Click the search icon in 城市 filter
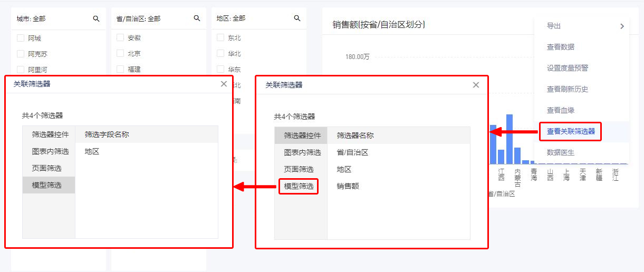 click(96, 18)
